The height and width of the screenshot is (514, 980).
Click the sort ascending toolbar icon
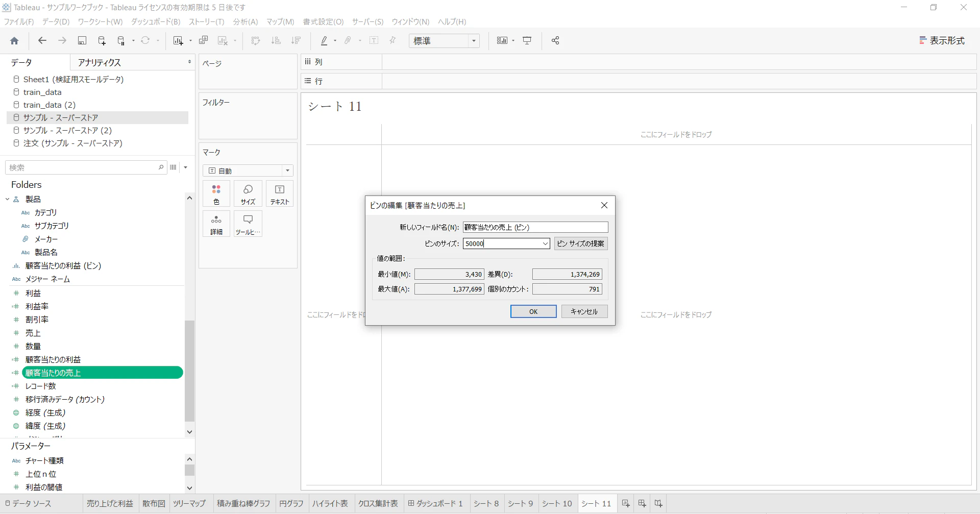click(276, 40)
